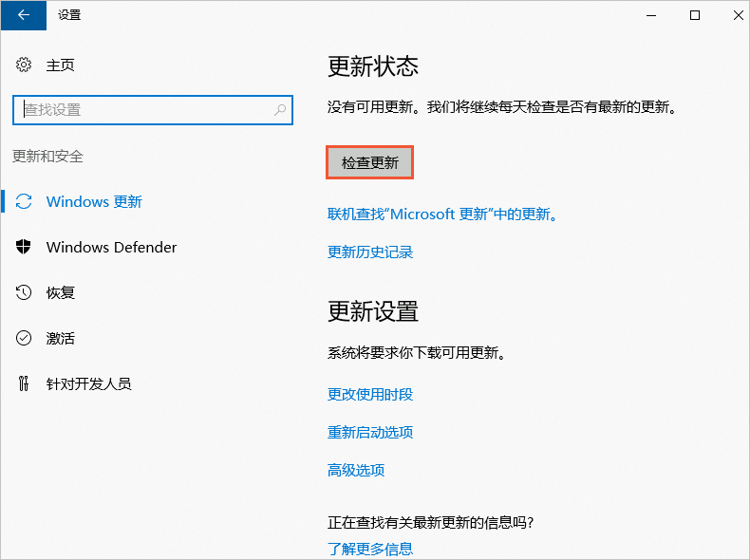Click the 针对开发人员 tools icon
Image resolution: width=750 pixels, height=560 pixels.
24,383
